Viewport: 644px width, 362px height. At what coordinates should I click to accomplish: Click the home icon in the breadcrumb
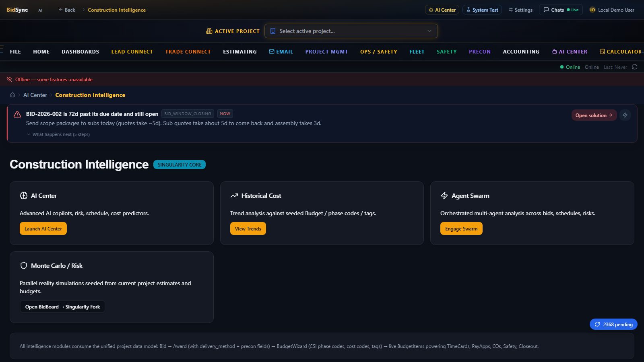[x=12, y=95]
